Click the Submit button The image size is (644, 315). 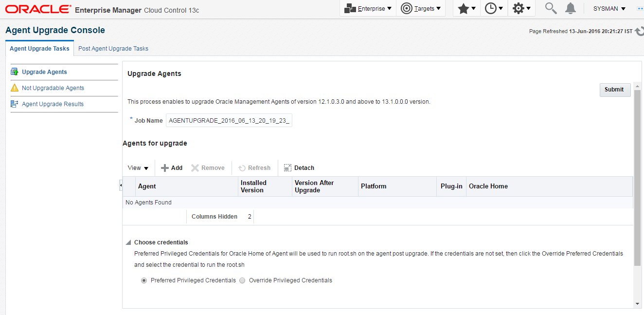point(614,90)
